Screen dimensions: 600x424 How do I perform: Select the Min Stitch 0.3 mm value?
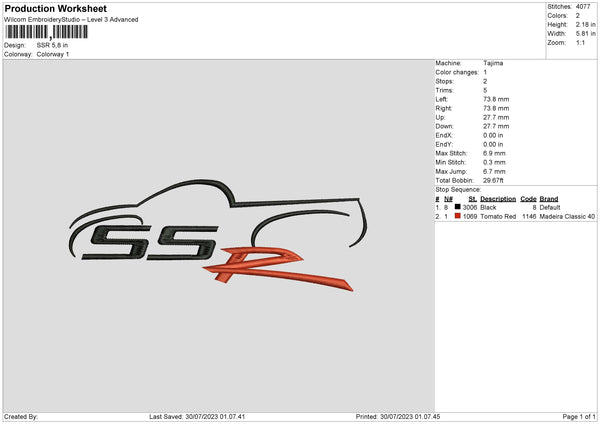coord(494,163)
